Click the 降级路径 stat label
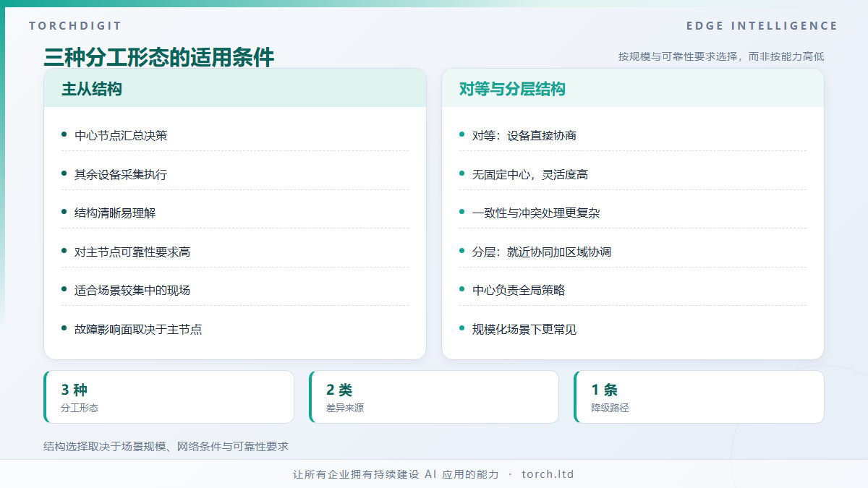 coord(610,408)
